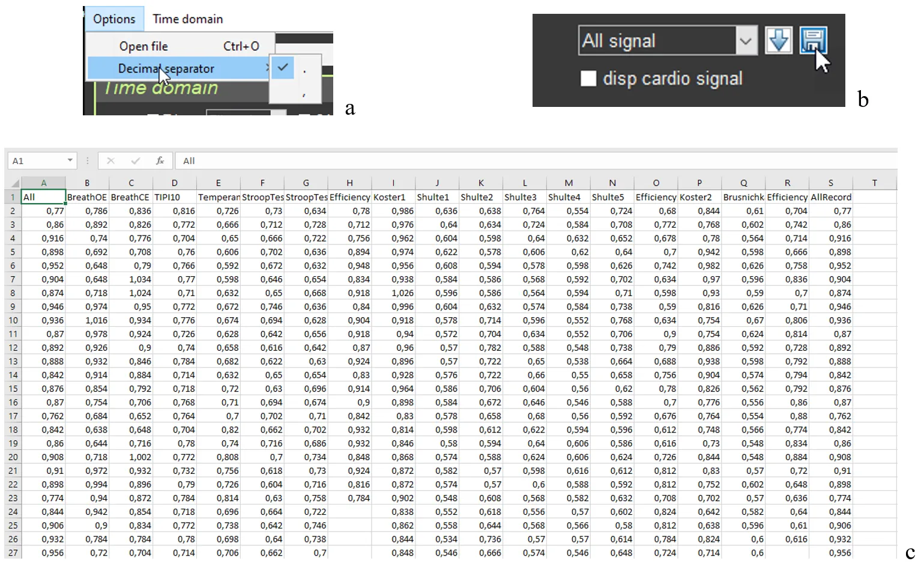Click the blue down-arrow icon
The height and width of the screenshot is (564, 924).
click(778, 40)
